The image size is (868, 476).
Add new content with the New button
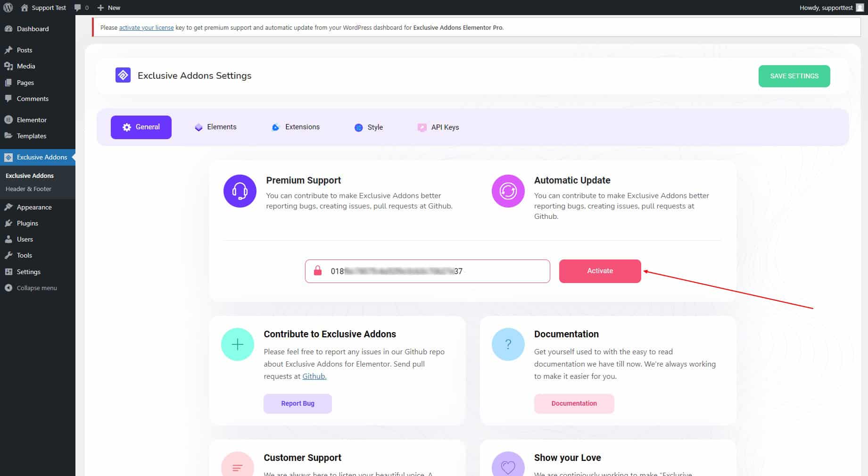pos(108,8)
